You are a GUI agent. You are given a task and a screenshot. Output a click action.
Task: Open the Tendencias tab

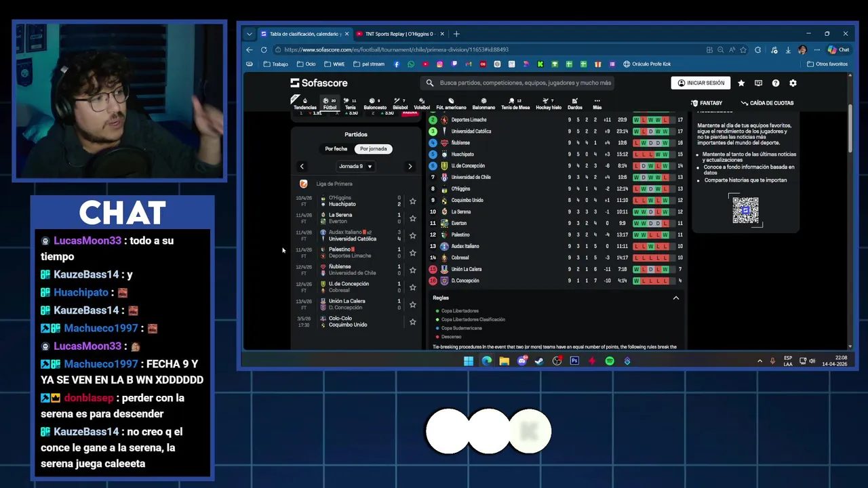[304, 104]
